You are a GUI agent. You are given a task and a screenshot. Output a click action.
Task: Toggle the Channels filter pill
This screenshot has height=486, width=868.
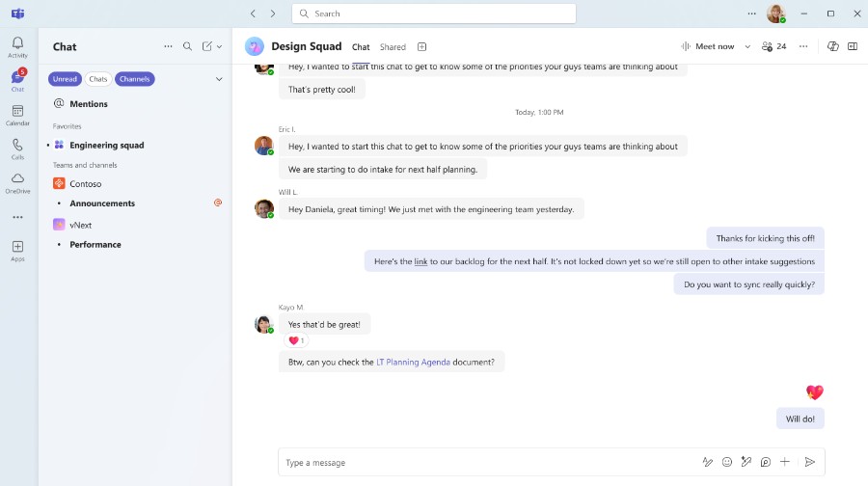tap(135, 79)
